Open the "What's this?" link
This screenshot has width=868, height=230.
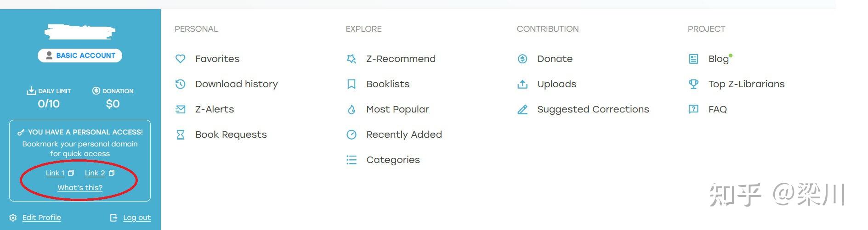(x=80, y=188)
